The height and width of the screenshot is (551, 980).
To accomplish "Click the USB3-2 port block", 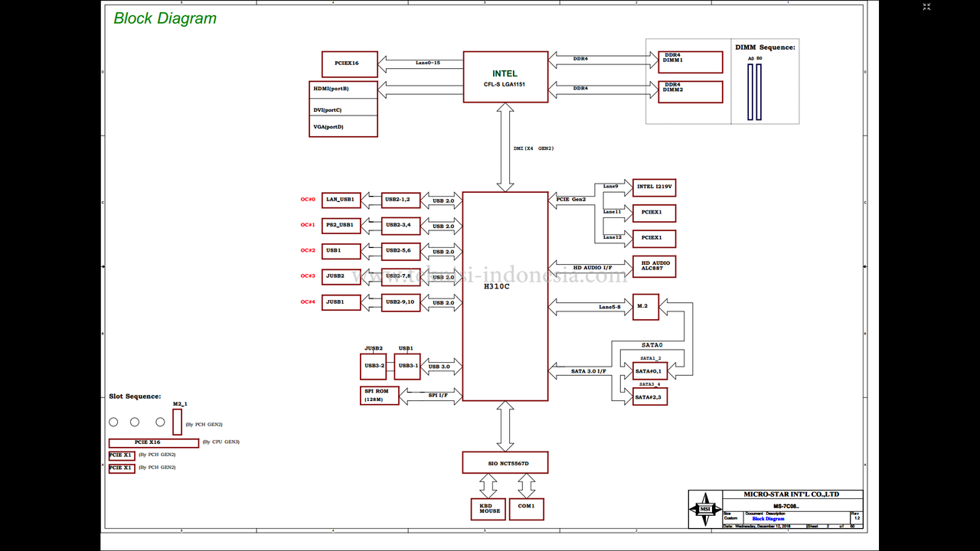I will tap(374, 367).
